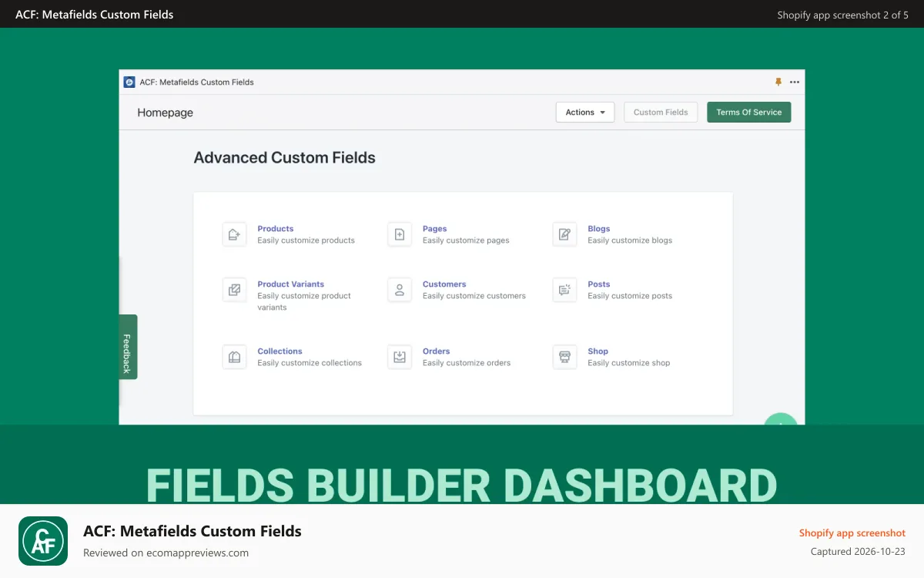Open the Blogs link

[x=599, y=229]
